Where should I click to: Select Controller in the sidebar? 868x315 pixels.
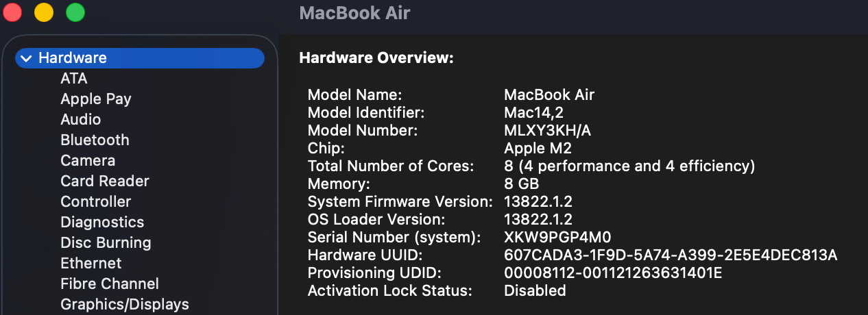click(96, 202)
